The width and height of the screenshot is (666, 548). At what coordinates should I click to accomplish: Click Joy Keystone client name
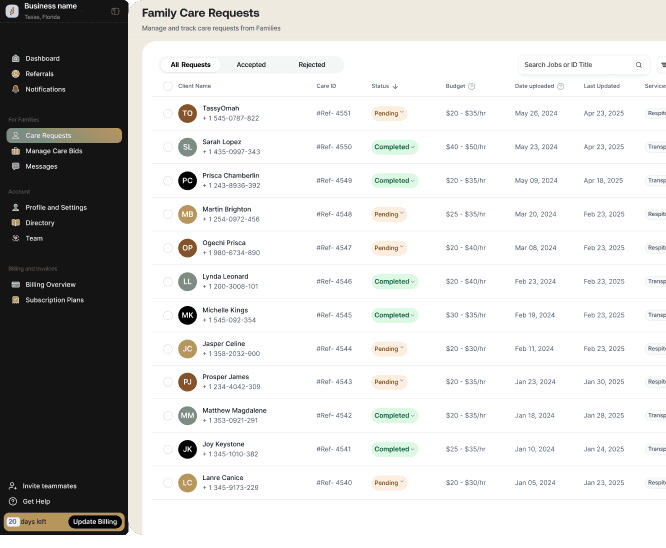[223, 444]
